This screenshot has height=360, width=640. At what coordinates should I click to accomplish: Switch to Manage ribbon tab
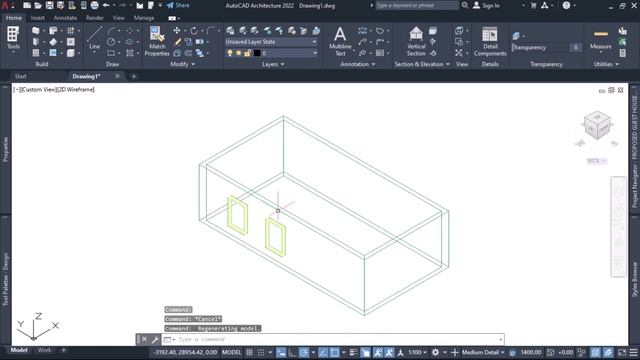[144, 18]
